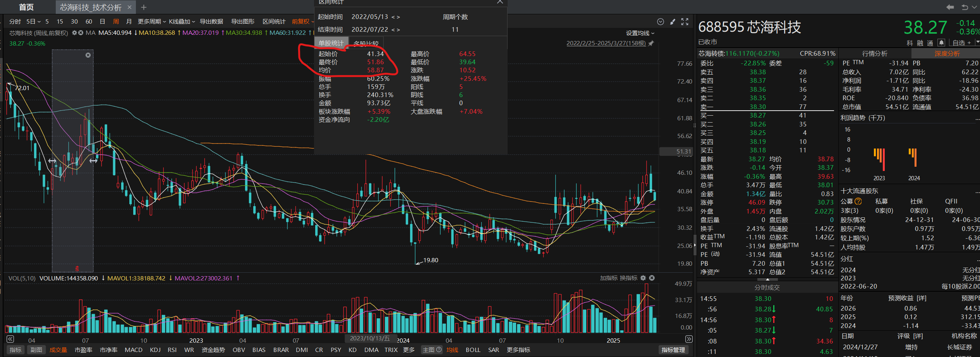Open the 自选 dropdown arrow
980x357 pixels.
coord(978,43)
